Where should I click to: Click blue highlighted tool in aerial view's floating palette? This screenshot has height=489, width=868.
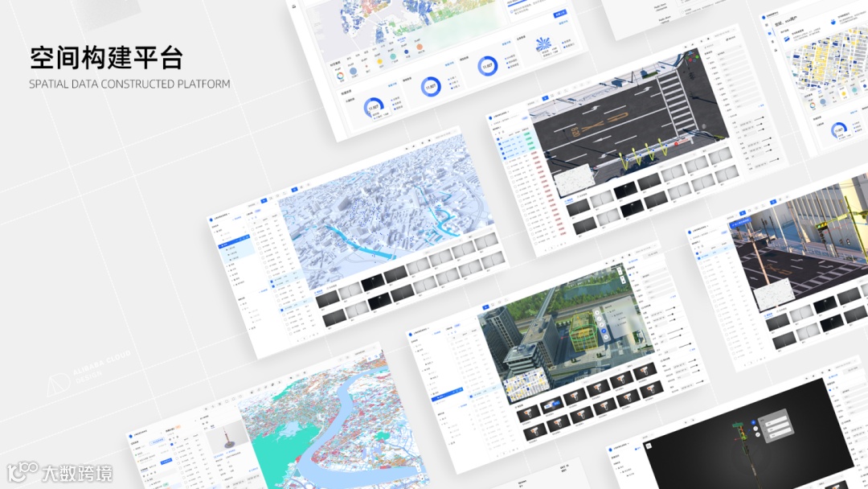point(604,331)
